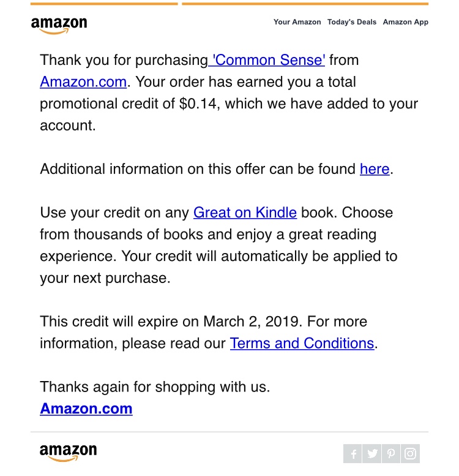Click the bold Amazon.com signature link
The height and width of the screenshot is (476, 459).
click(x=86, y=409)
